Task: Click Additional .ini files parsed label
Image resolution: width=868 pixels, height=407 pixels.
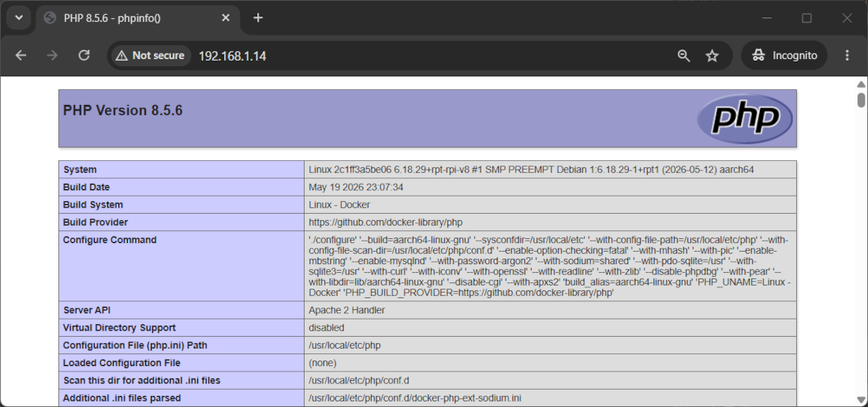Action: coord(122,398)
